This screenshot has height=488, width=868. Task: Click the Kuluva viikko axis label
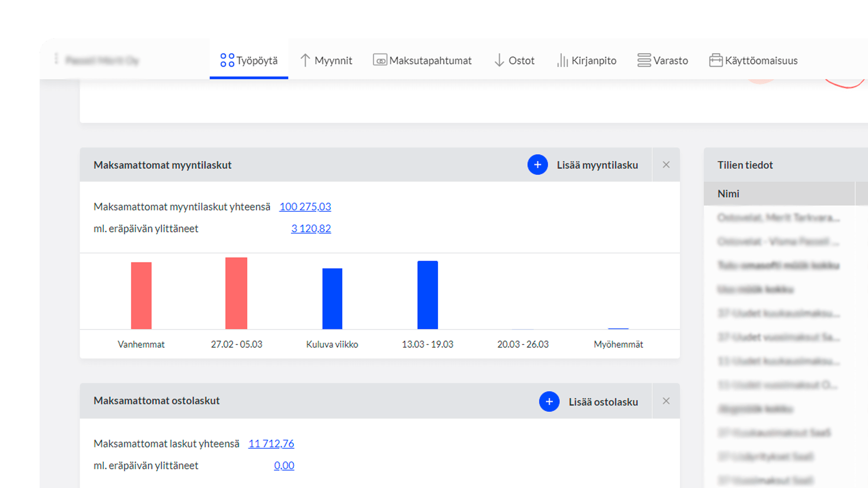(x=332, y=345)
